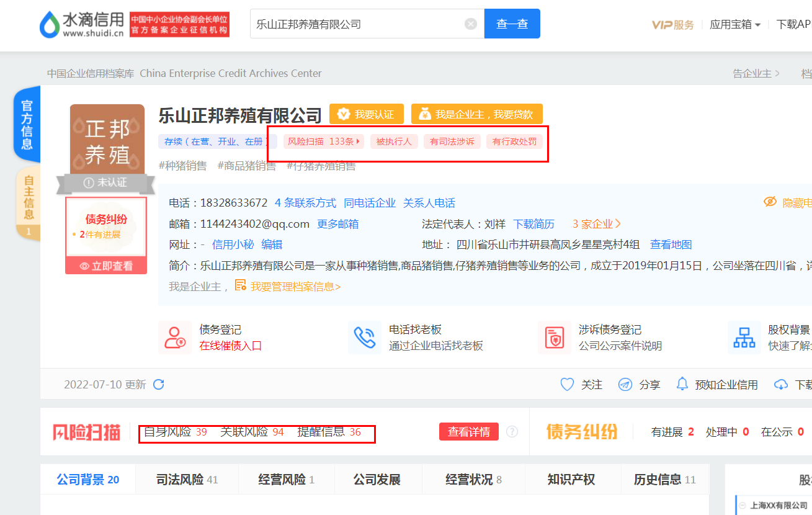Open the 公司发展 tab
812x515 pixels.
pos(377,480)
